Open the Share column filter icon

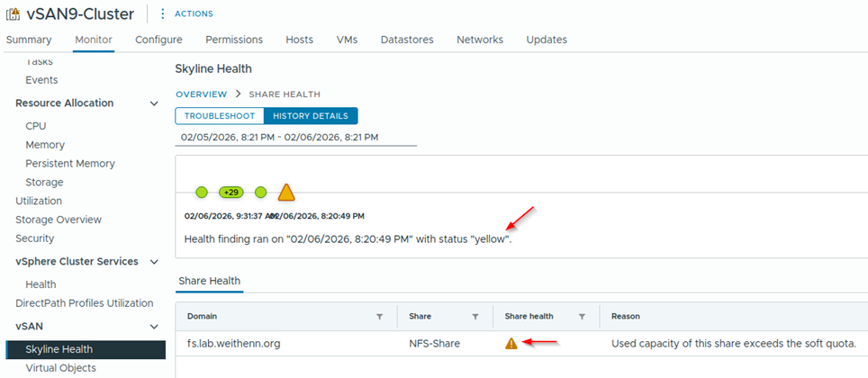click(475, 317)
